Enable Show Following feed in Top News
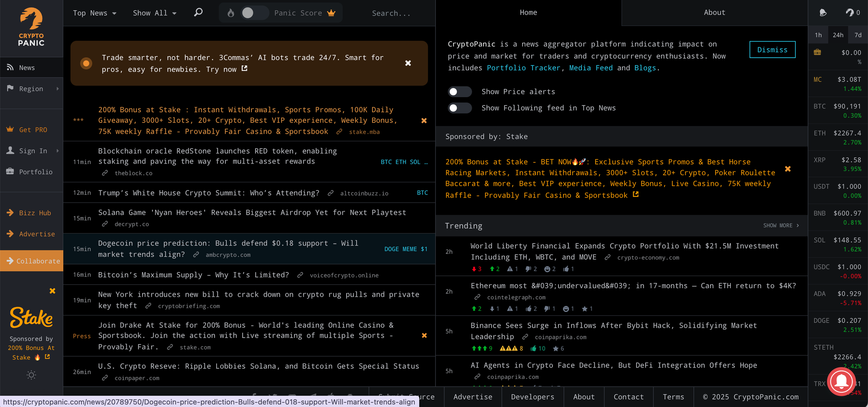The width and height of the screenshot is (868, 407). click(x=460, y=108)
